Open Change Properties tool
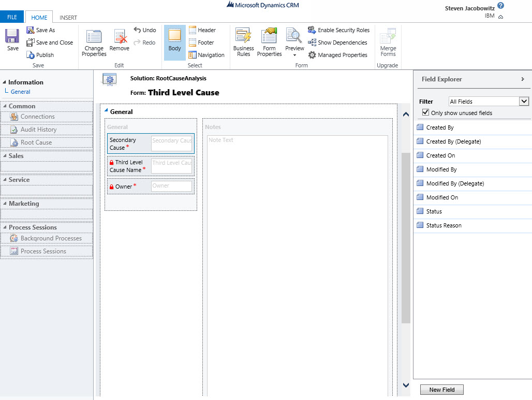 pos(94,37)
